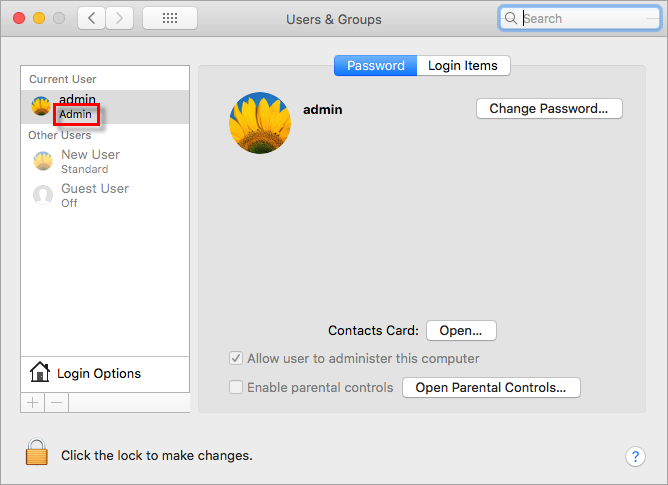
Task: Click the Show All grid icon
Action: point(169,18)
